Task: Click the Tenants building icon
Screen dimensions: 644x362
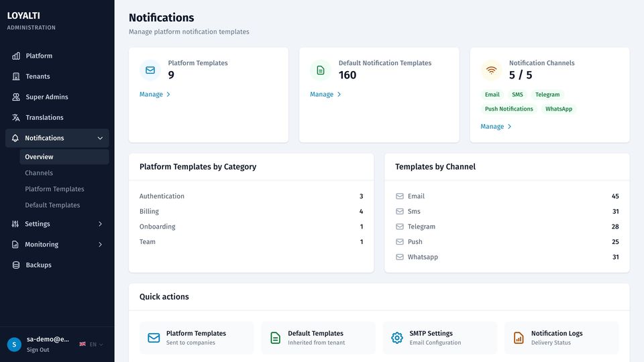Action: click(x=16, y=76)
